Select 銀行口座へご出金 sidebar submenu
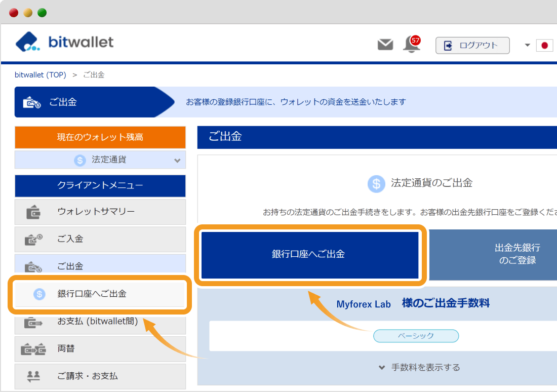The image size is (557, 392). (100, 294)
